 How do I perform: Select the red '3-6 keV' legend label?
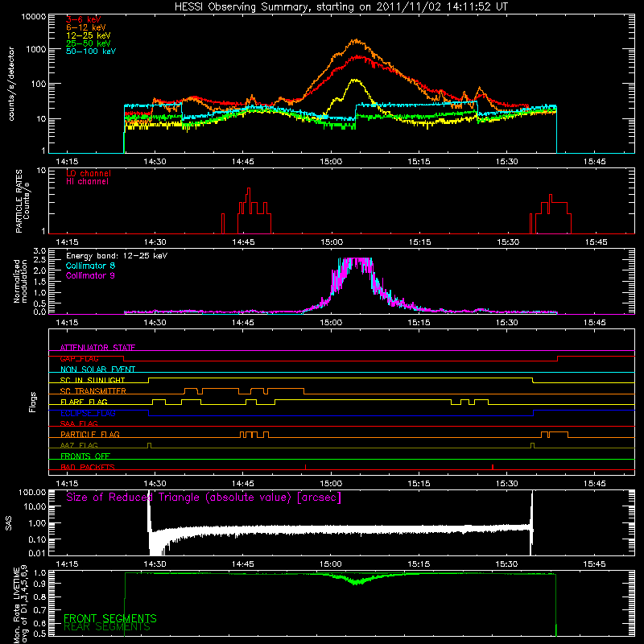pyautogui.click(x=84, y=19)
